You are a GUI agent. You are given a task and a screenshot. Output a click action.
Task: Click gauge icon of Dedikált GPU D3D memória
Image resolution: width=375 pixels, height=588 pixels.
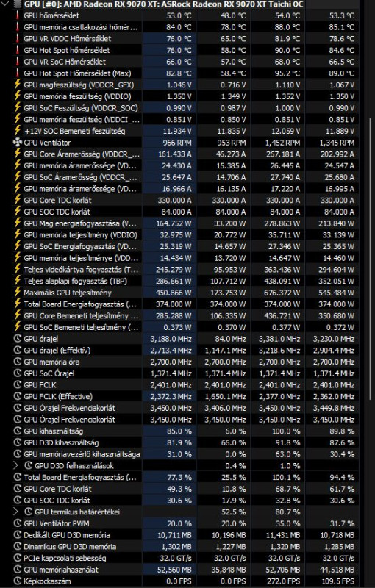[17, 535]
